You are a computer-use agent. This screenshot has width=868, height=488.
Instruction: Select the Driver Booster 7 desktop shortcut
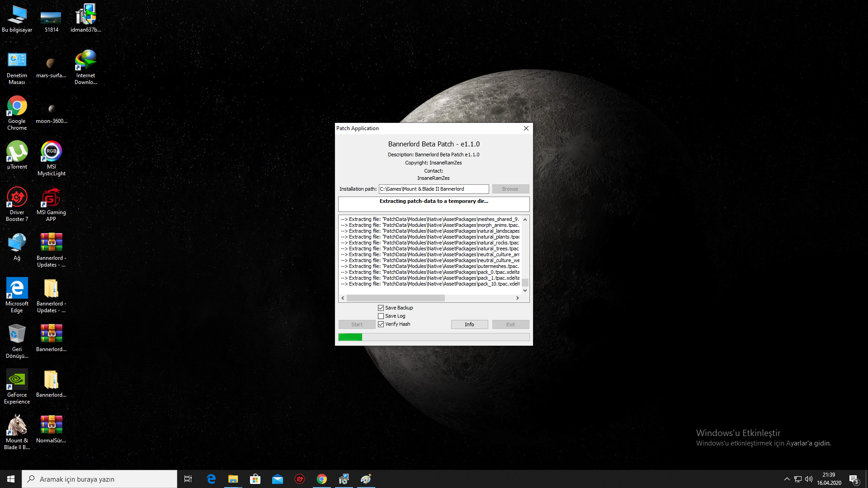17,205
